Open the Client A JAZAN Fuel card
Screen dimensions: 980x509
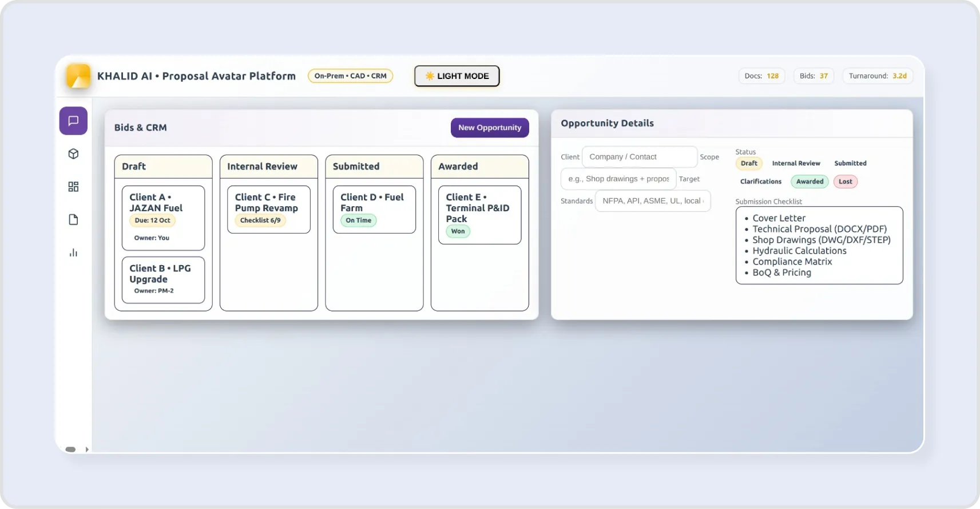click(163, 218)
